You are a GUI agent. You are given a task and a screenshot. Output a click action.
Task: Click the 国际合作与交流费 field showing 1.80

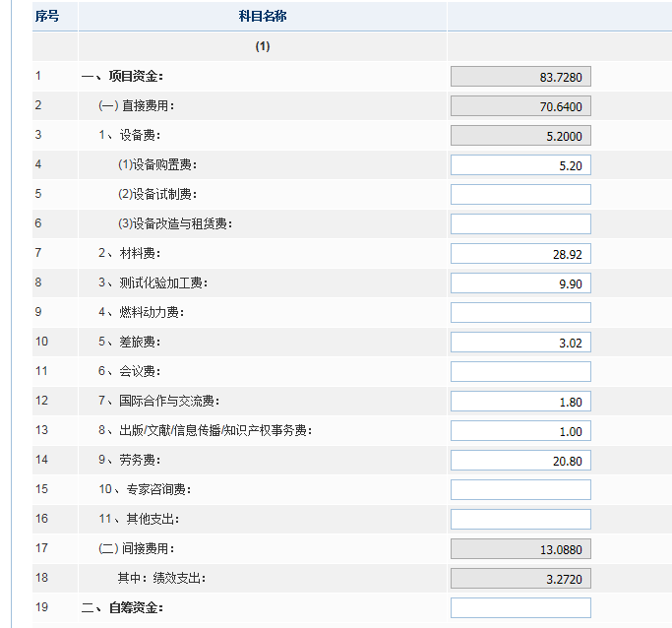point(520,402)
